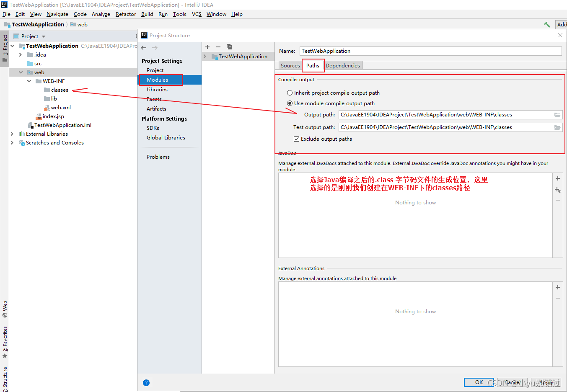Open the Navigate menu
Screen dimensions: 567x392
coord(57,14)
